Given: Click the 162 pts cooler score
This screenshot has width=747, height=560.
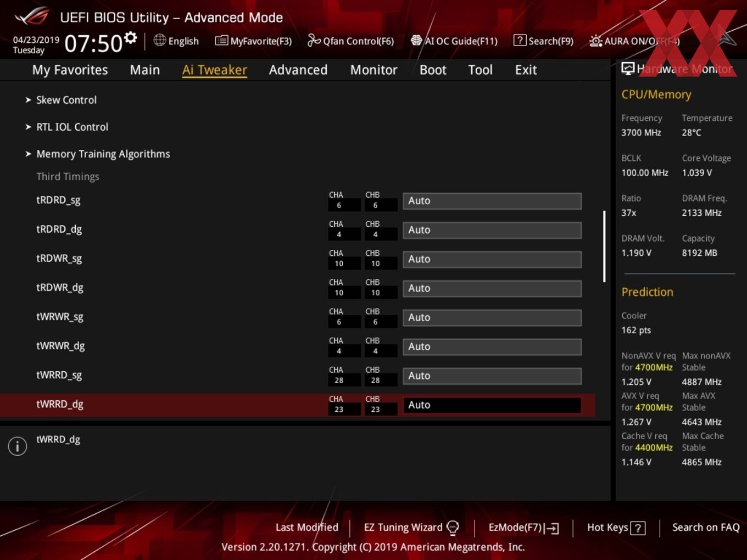Looking at the screenshot, I should (x=636, y=330).
